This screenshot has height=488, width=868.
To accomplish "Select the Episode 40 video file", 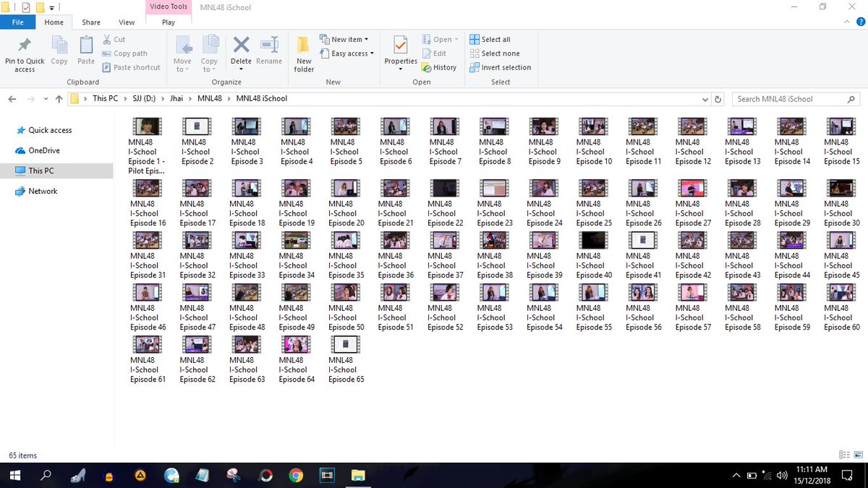I will coord(594,255).
